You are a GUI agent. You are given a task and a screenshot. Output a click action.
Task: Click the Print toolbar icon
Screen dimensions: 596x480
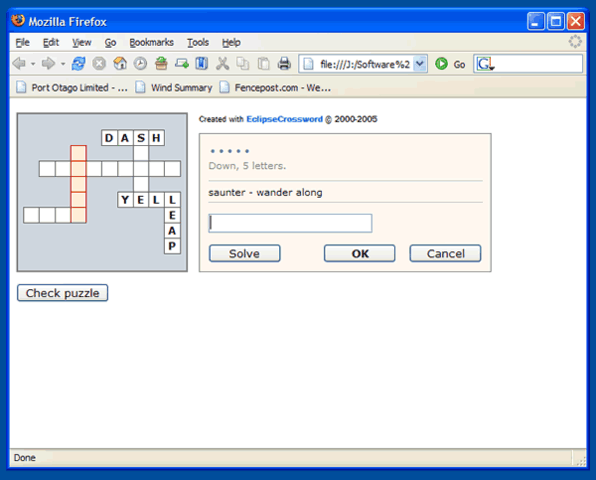tap(284, 63)
